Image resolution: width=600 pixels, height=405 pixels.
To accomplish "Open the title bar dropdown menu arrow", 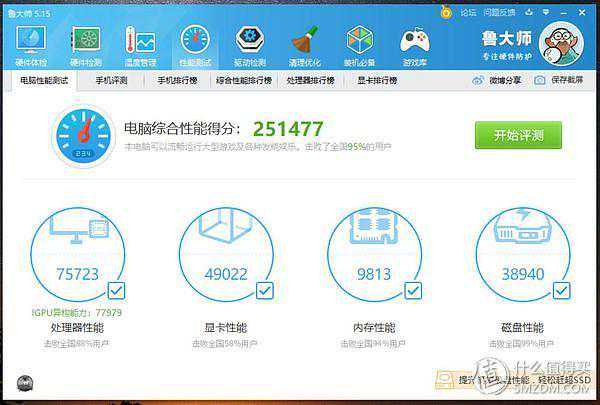I will [x=546, y=13].
